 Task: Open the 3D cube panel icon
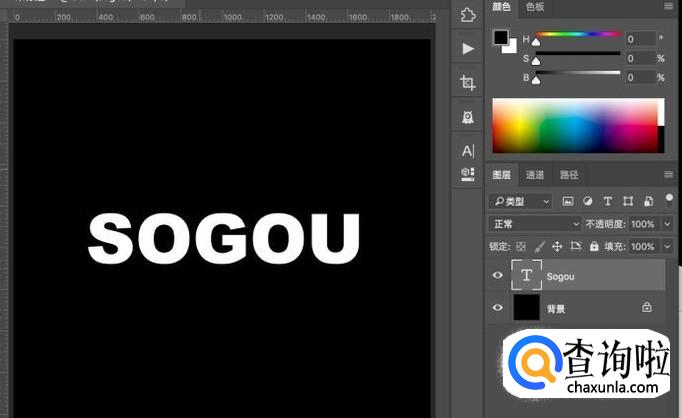click(468, 174)
